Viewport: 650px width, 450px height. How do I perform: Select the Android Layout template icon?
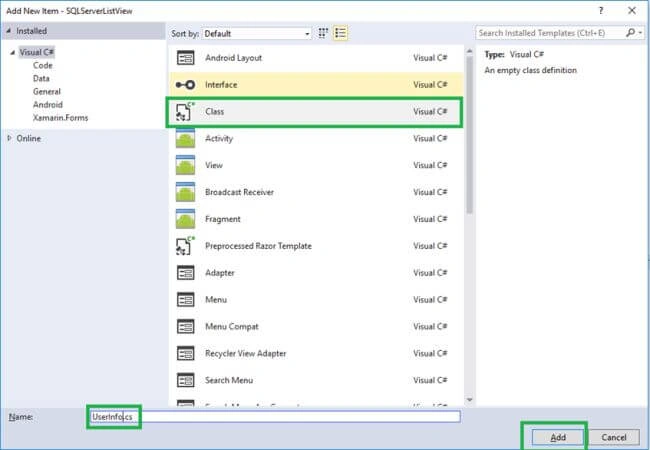[185, 58]
